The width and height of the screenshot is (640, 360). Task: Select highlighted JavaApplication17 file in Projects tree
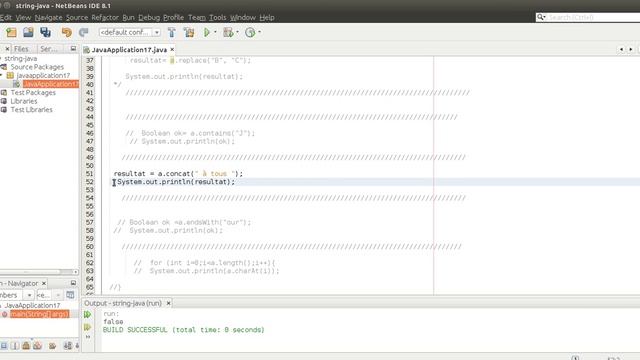coord(51,84)
